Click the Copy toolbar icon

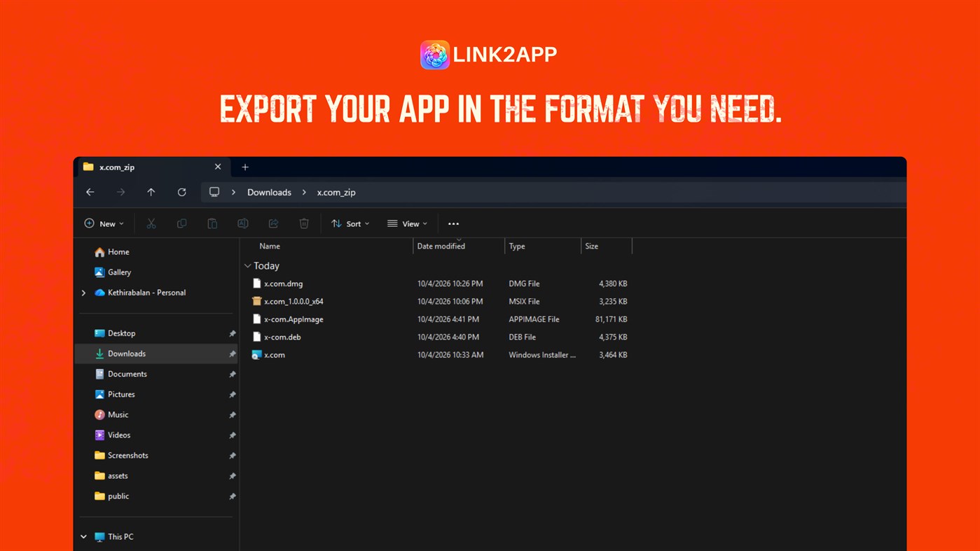coord(182,223)
